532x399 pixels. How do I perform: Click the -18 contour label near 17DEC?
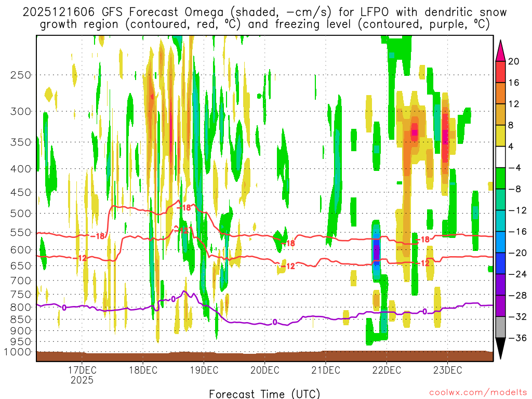[98, 236]
